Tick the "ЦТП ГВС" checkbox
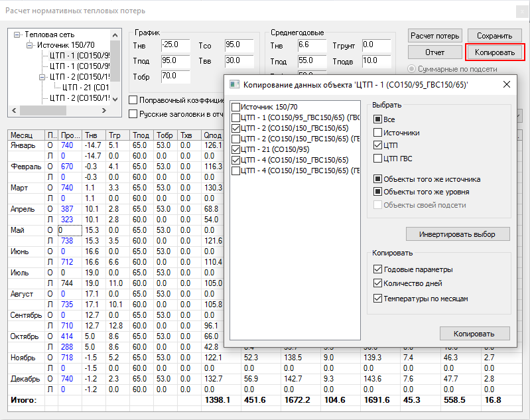 click(x=378, y=158)
